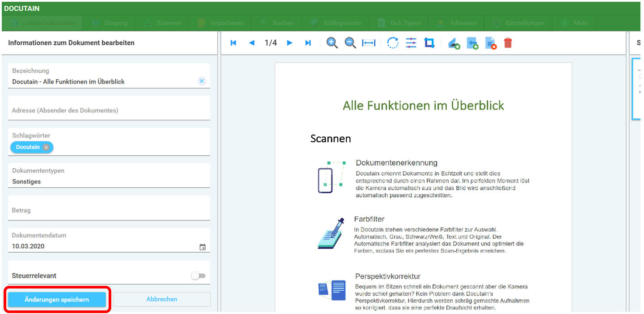Viewport: 644px width, 314px height.
Task: Click the Abbrechen button
Action: [x=162, y=299]
